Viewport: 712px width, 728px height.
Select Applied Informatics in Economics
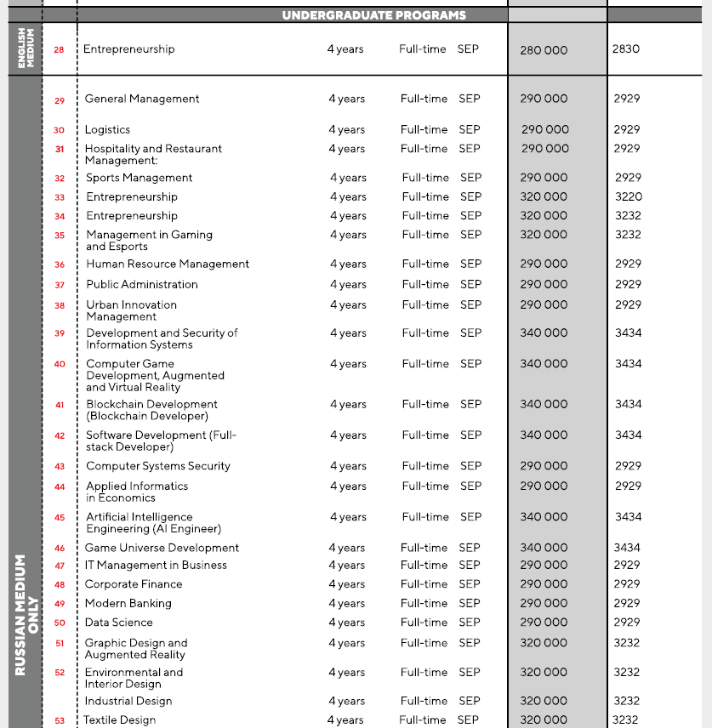(x=137, y=492)
